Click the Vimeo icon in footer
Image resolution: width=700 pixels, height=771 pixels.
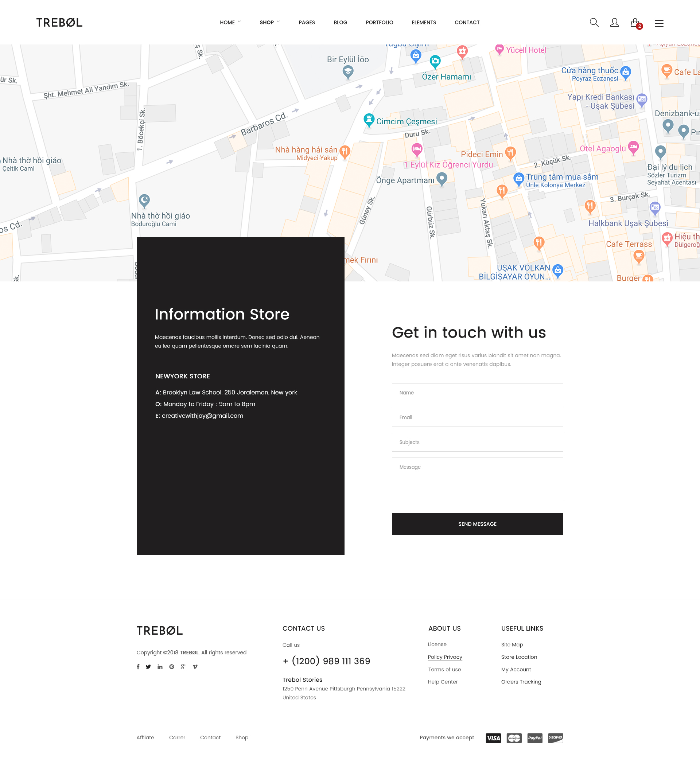pyautogui.click(x=195, y=667)
